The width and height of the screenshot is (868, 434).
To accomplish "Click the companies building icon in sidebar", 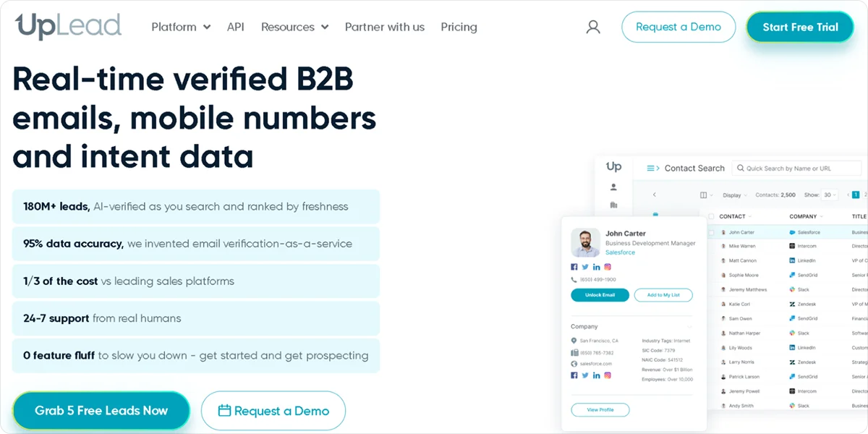I will tap(613, 205).
